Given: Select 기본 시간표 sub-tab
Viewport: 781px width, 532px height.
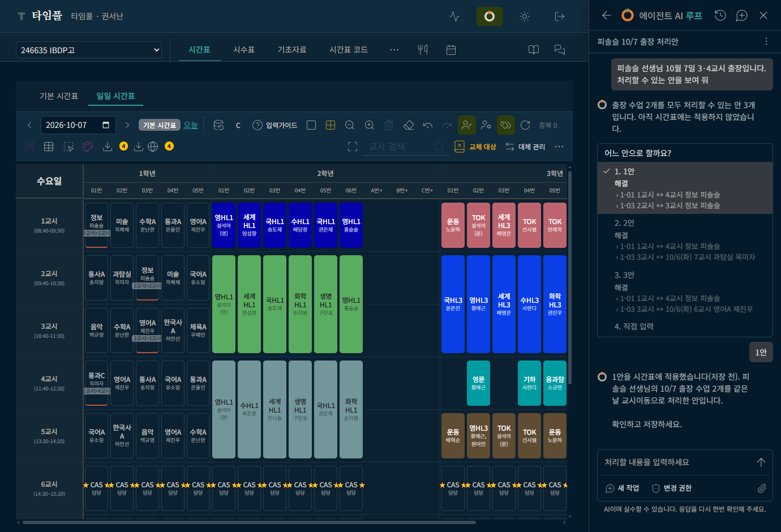Looking at the screenshot, I should pos(59,96).
